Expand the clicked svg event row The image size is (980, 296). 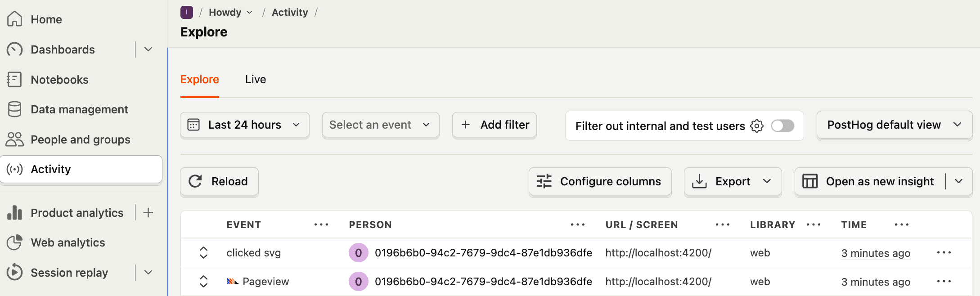click(203, 252)
